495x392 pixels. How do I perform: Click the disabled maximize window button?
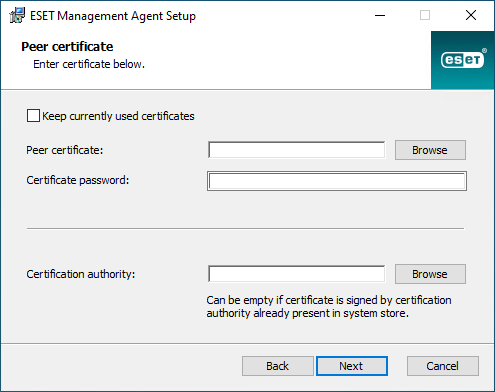425,15
